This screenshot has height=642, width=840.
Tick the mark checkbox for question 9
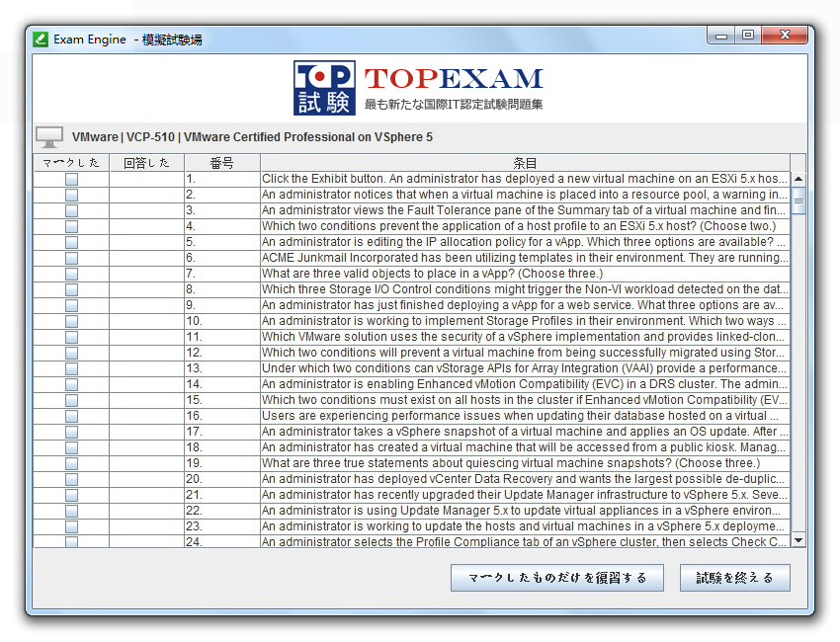coord(71,306)
